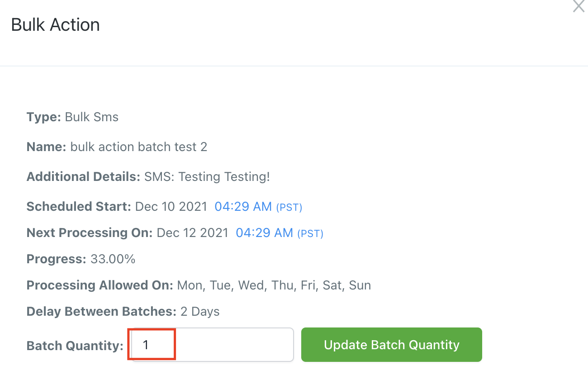Click (PST) beside the Next Processing time
This screenshot has height=370, width=588.
click(x=310, y=234)
